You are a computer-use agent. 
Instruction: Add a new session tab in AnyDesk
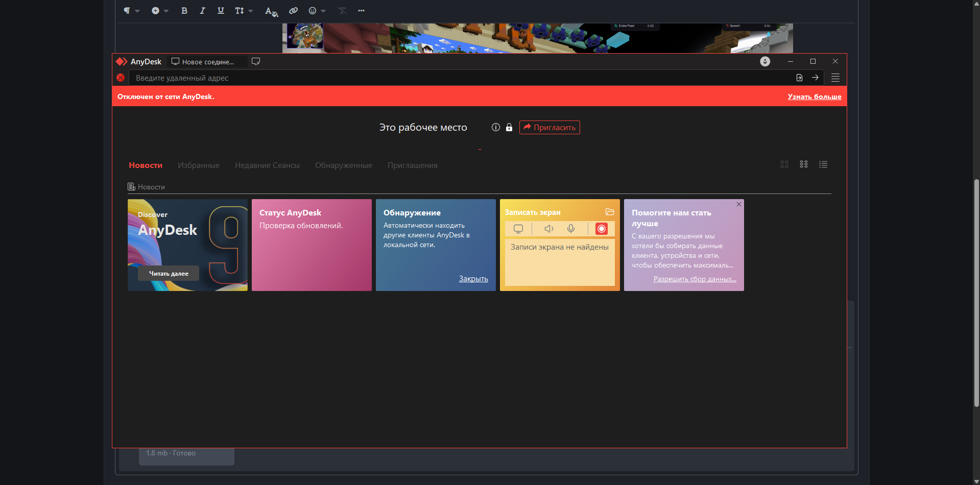pyautogui.click(x=256, y=61)
